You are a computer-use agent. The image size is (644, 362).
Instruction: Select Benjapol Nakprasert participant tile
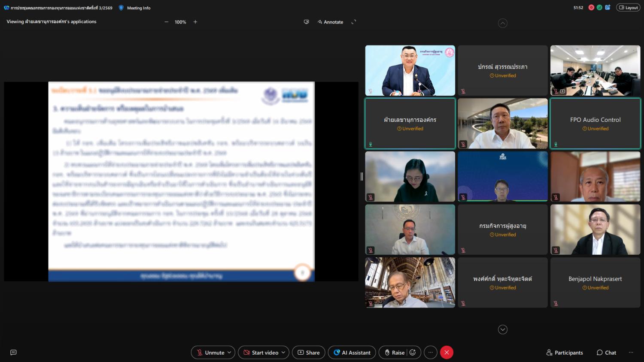tap(595, 282)
